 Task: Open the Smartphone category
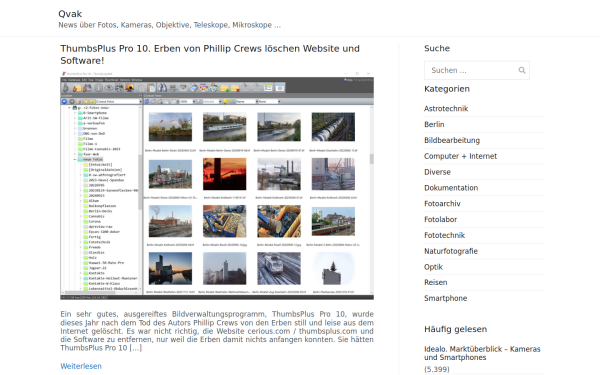pyautogui.click(x=445, y=298)
